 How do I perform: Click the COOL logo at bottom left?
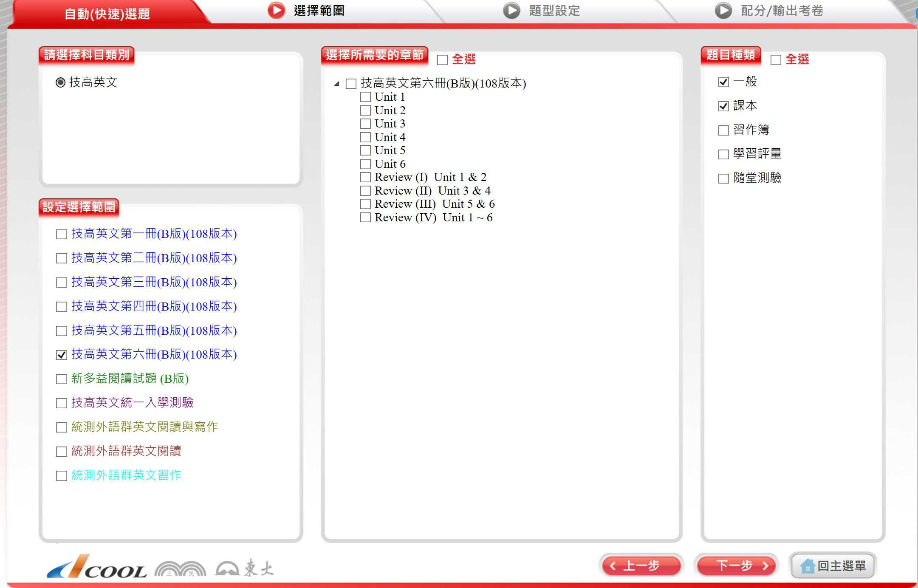pos(97,566)
